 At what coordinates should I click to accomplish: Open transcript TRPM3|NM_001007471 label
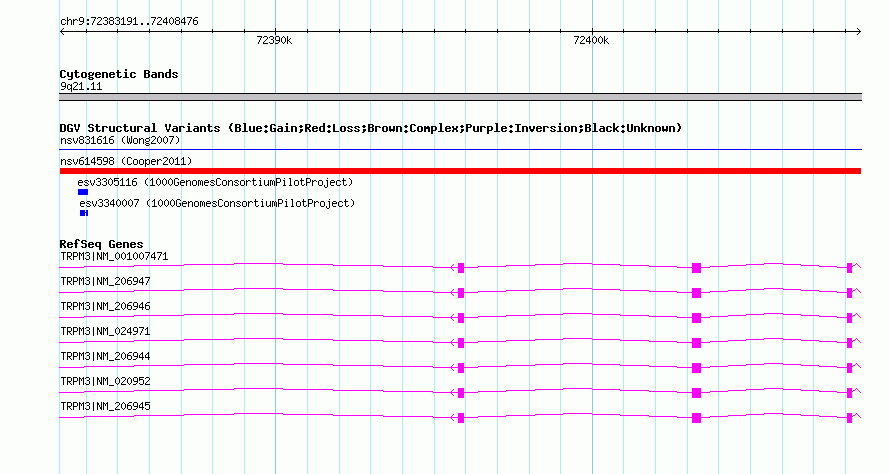114,257
